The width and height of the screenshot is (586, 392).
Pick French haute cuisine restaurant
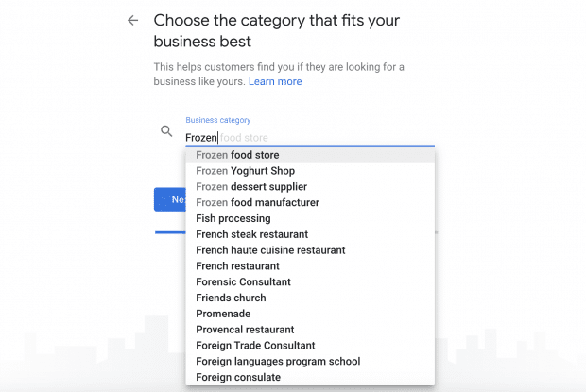(270, 250)
